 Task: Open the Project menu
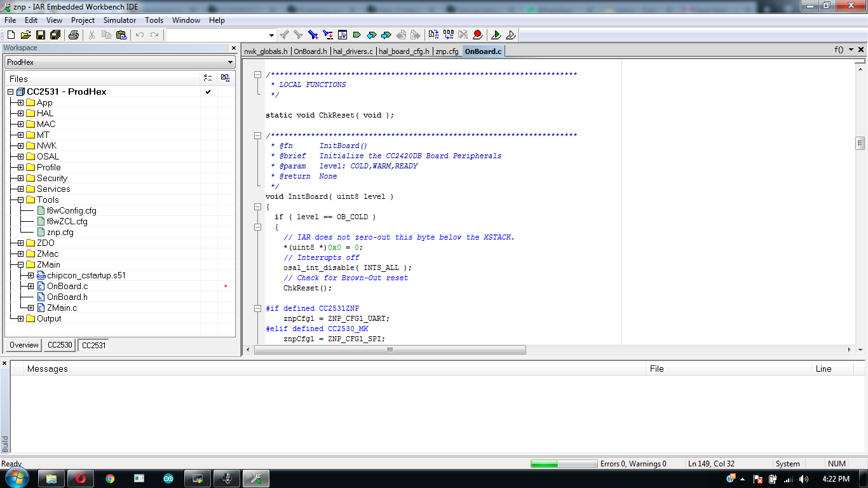click(x=83, y=20)
